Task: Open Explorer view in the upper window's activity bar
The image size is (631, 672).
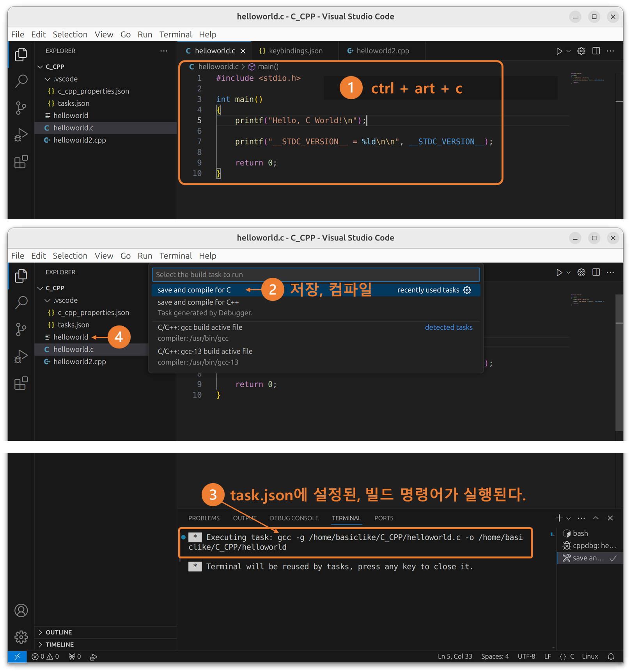Action: [21, 55]
